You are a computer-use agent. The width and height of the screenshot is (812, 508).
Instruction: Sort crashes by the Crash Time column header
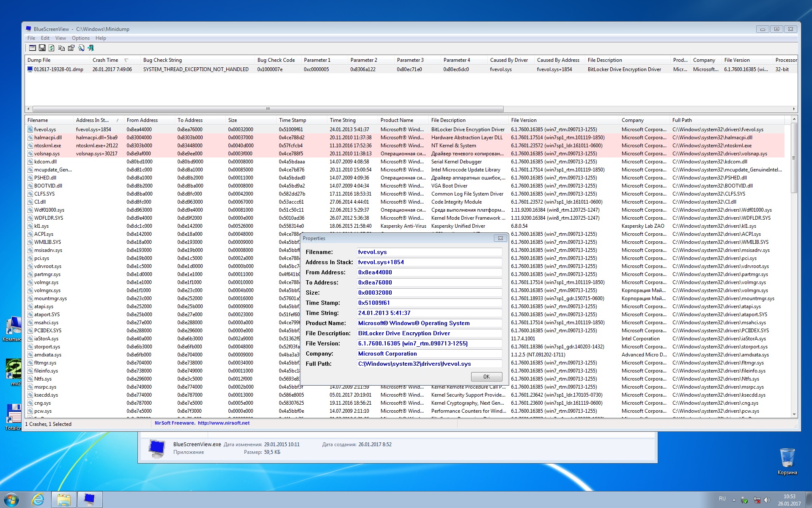(106, 60)
